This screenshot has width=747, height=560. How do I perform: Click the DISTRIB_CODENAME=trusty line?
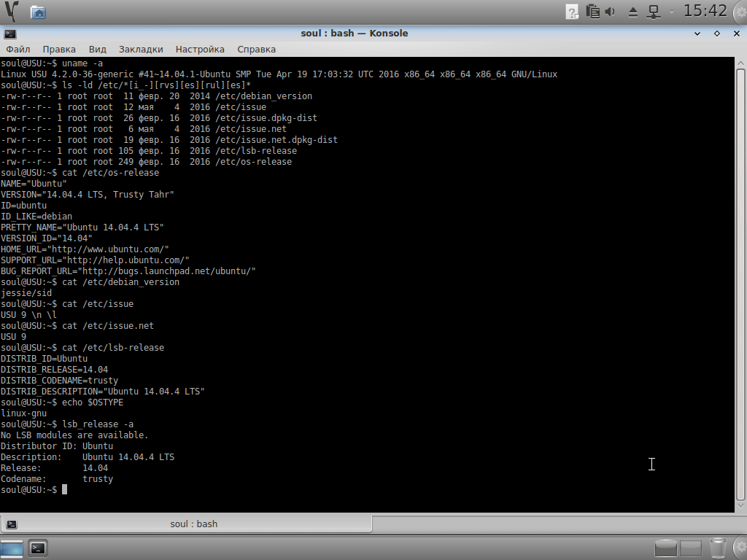pos(59,381)
